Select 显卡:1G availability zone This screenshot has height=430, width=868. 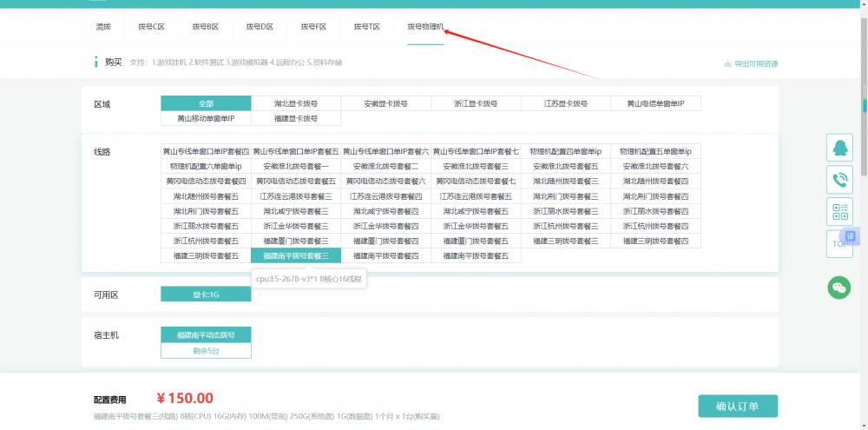click(206, 294)
